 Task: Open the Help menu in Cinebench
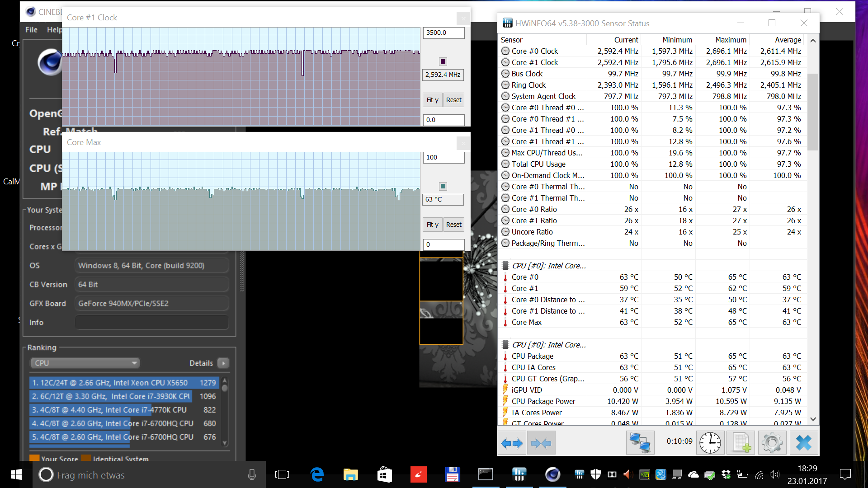tap(54, 29)
